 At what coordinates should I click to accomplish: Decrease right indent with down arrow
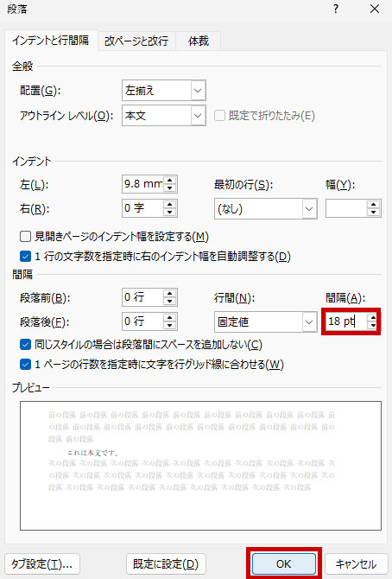(169, 213)
